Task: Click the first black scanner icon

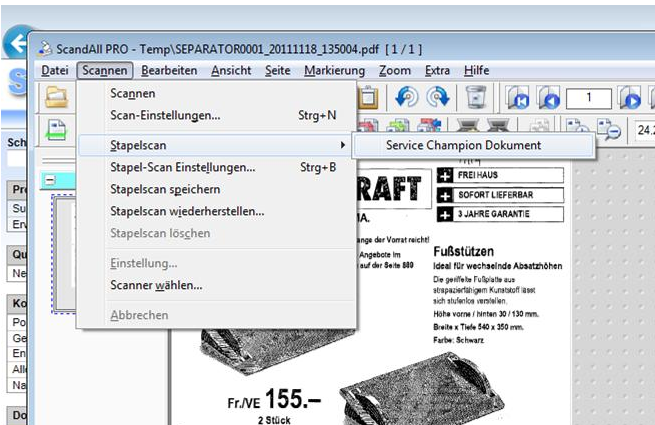Action: pos(467,126)
